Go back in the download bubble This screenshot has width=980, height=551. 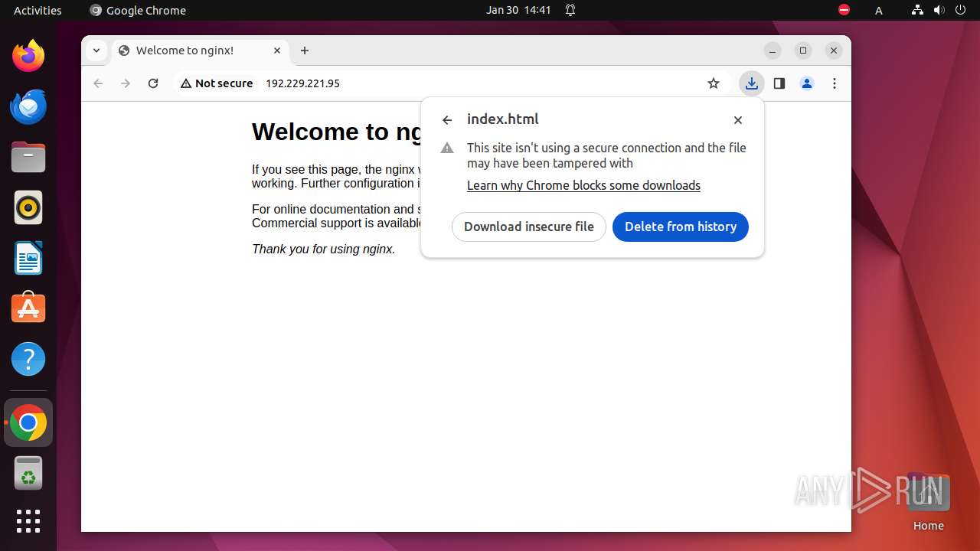click(x=447, y=120)
